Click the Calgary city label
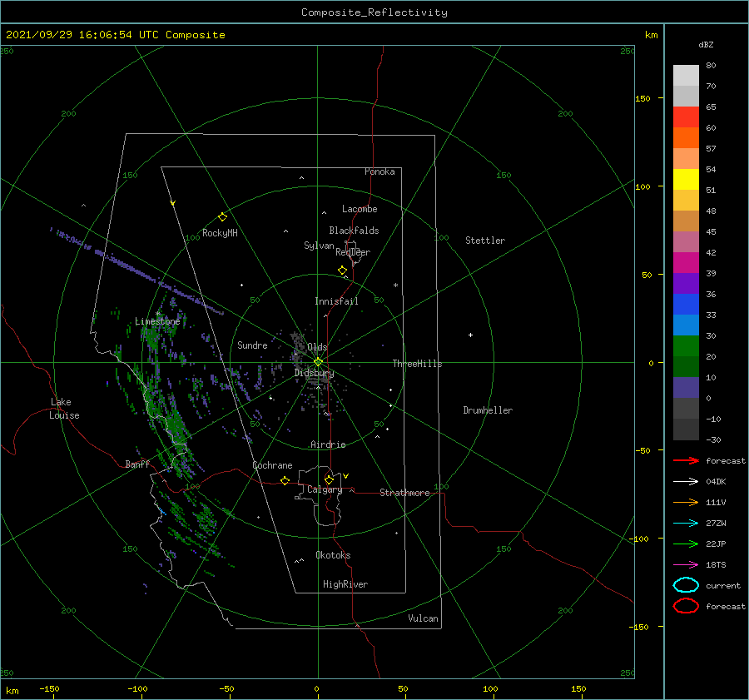The width and height of the screenshot is (749, 700). pos(325,489)
